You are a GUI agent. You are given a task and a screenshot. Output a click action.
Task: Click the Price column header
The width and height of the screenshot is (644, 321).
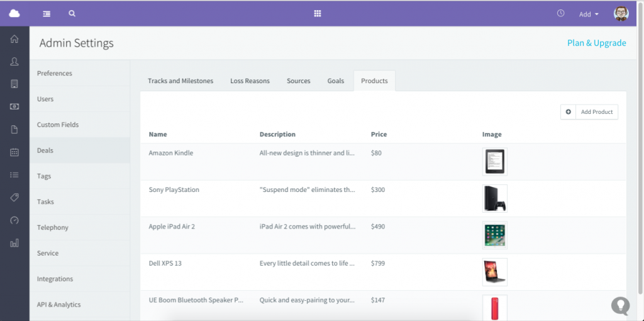[379, 135]
